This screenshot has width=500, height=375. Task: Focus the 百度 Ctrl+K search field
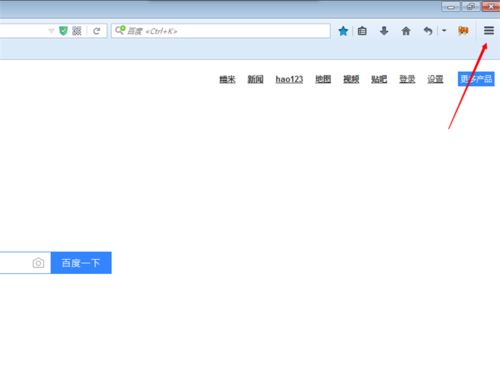click(221, 31)
